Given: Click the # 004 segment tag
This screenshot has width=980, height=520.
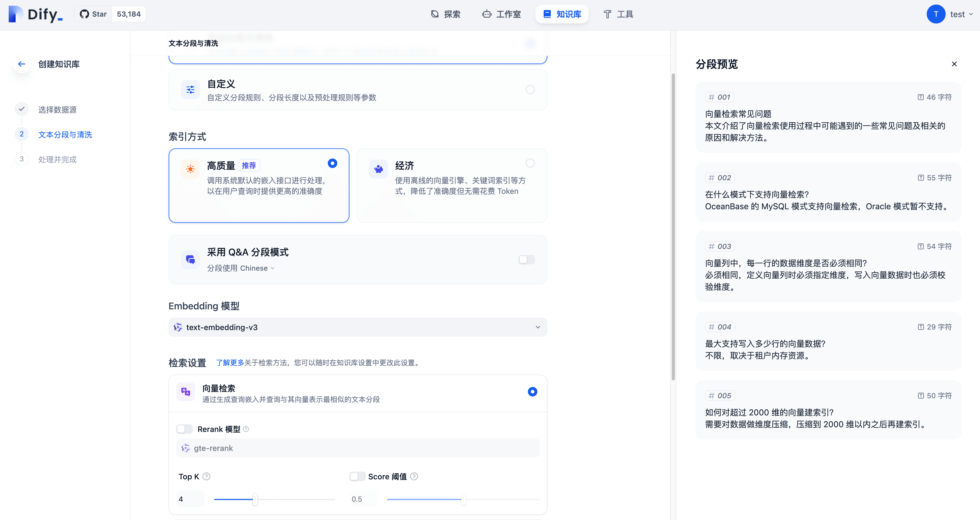Looking at the screenshot, I should (x=720, y=327).
